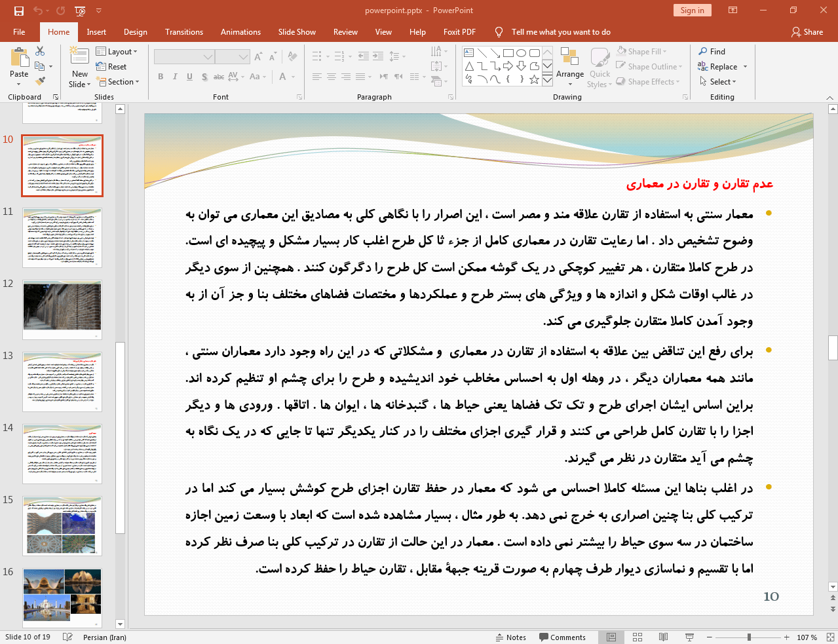Toggle Justify paragraph alignment
Image resolution: width=838 pixels, height=644 pixels.
coord(360,77)
